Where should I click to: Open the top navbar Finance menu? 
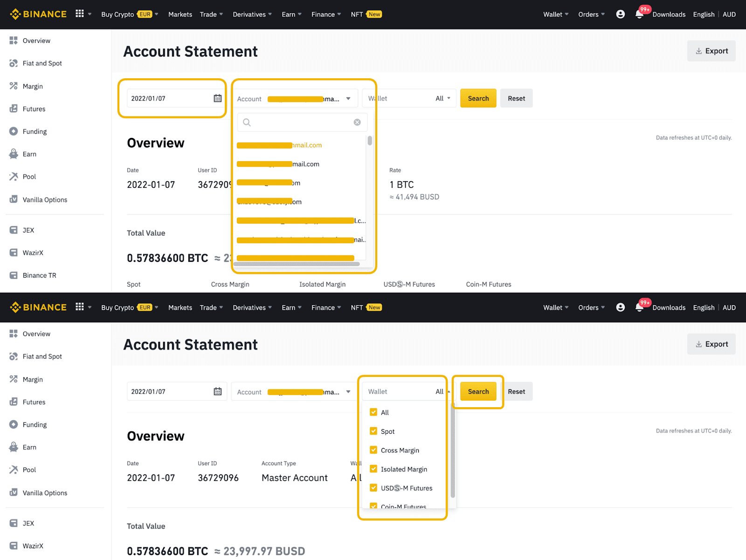coord(326,14)
